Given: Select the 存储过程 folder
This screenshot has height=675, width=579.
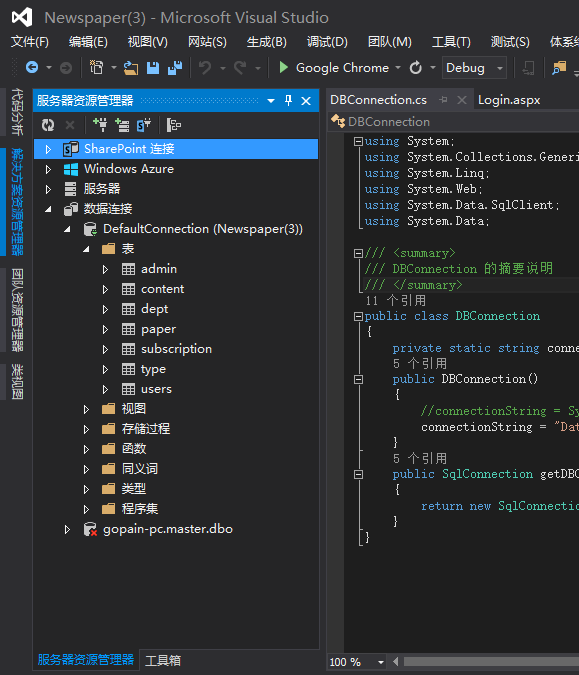Looking at the screenshot, I should (146, 429).
